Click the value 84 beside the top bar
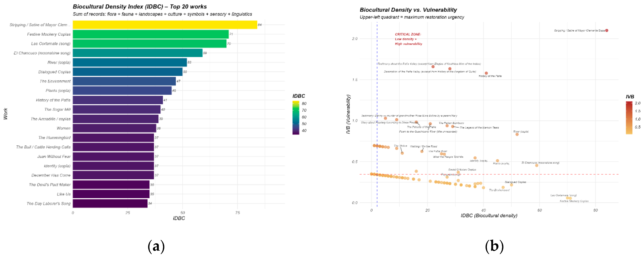The height and width of the screenshot is (258, 644). pyautogui.click(x=260, y=25)
